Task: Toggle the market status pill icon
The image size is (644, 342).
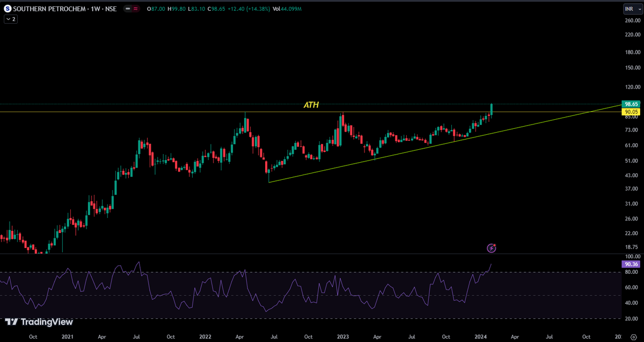Action: coord(130,9)
